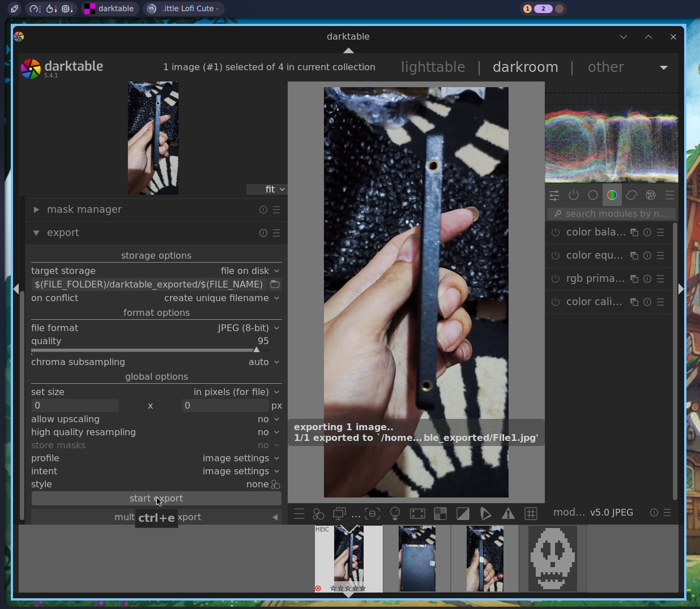
Task: Click export width input field
Action: pos(75,406)
